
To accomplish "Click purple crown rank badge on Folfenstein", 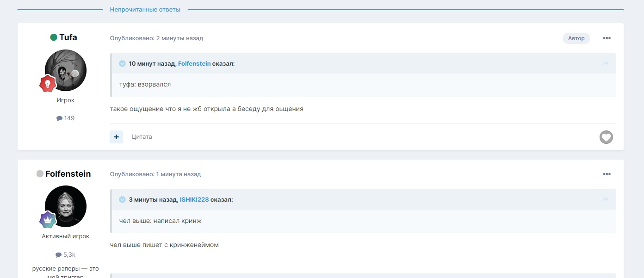I will (47, 220).
